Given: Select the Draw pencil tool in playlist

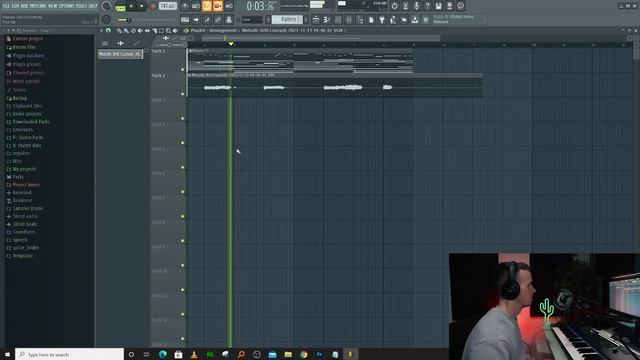Looking at the screenshot, I should (119, 31).
